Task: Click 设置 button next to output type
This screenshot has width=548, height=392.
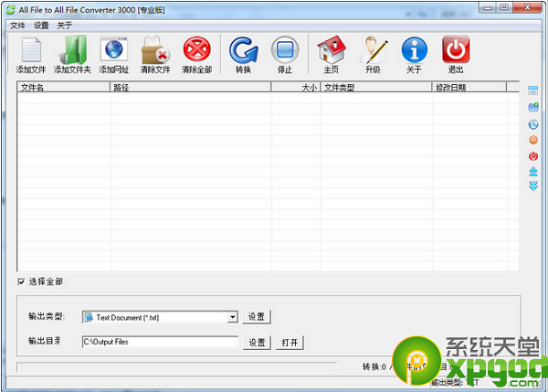Action: pos(257,317)
